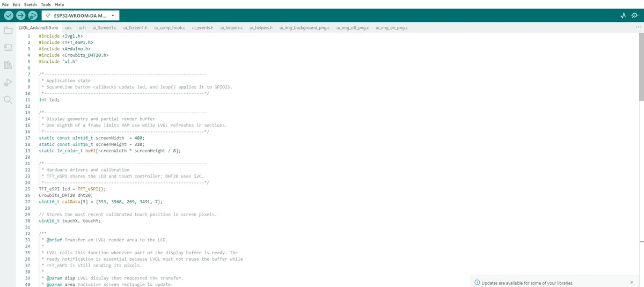Switch to the ui.h tab
This screenshot has height=287, width=644.
pos(82,27)
